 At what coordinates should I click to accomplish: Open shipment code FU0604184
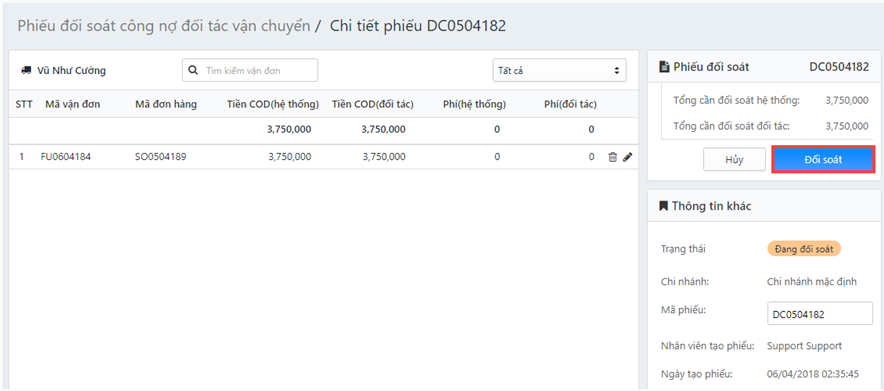[x=65, y=157]
